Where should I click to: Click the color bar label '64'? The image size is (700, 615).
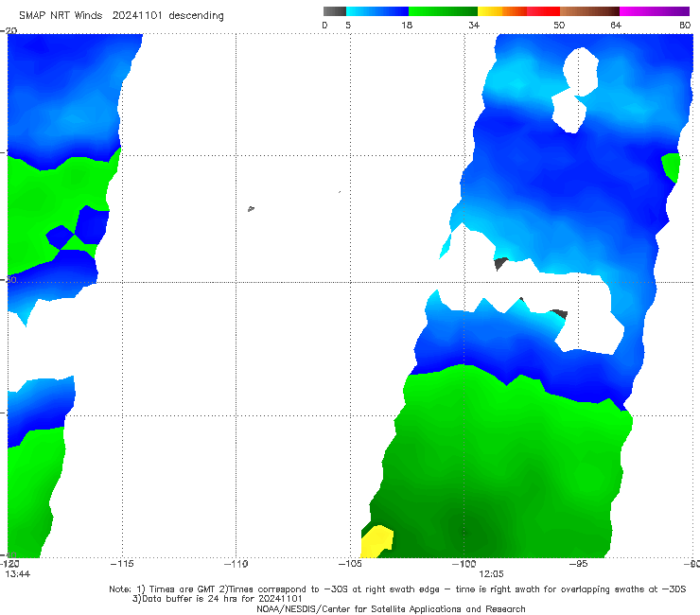point(616,26)
